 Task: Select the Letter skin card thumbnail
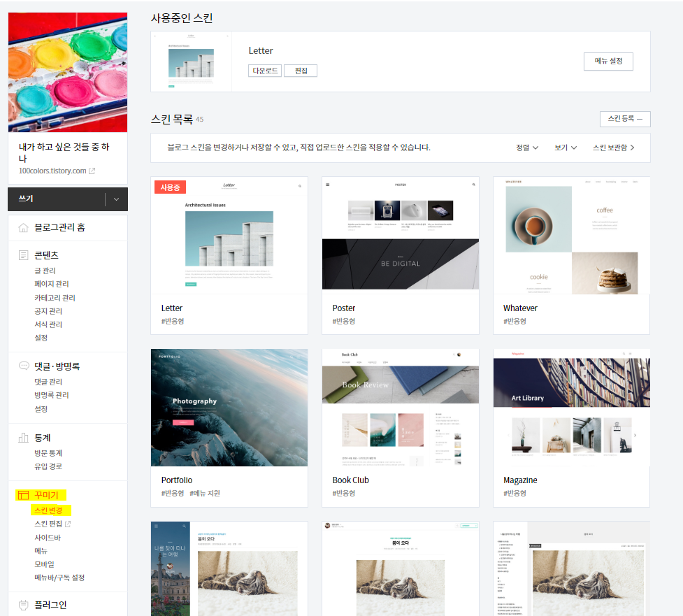(x=229, y=235)
